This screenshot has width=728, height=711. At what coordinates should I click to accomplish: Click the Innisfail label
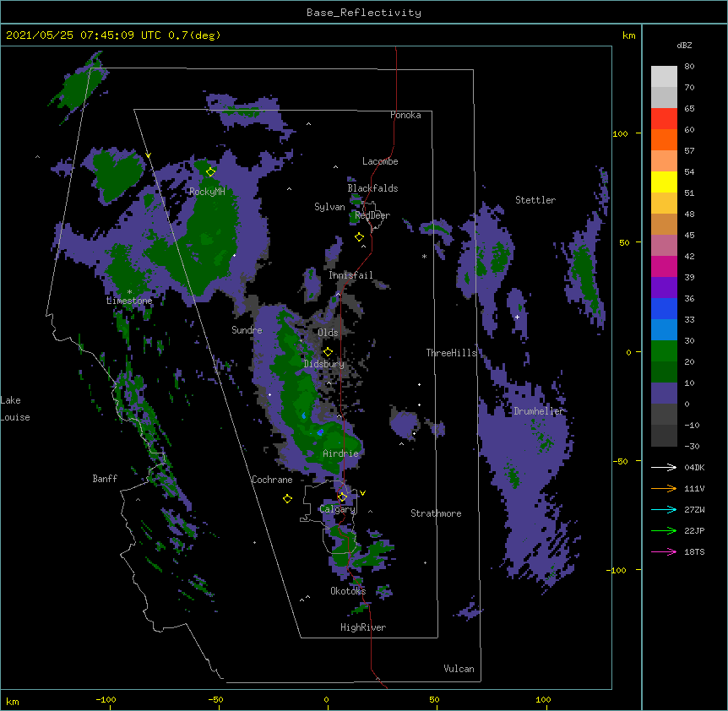pyautogui.click(x=350, y=275)
